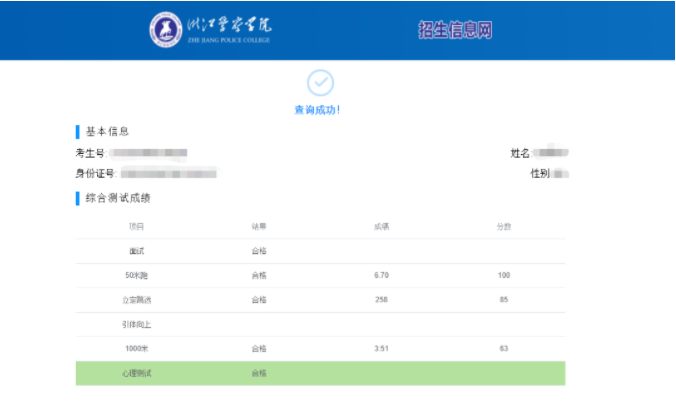Click the 招生信息网 header title
676x414 pixels.
tap(455, 30)
